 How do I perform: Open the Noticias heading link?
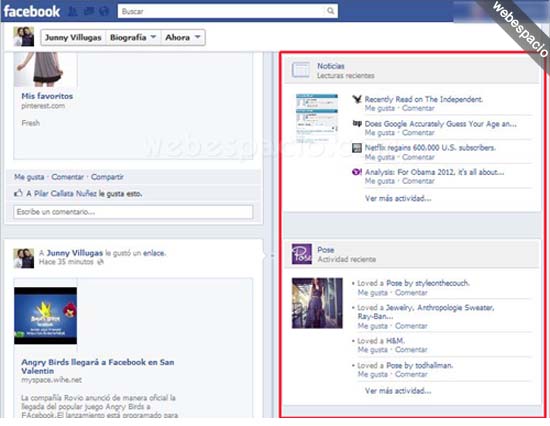331,66
